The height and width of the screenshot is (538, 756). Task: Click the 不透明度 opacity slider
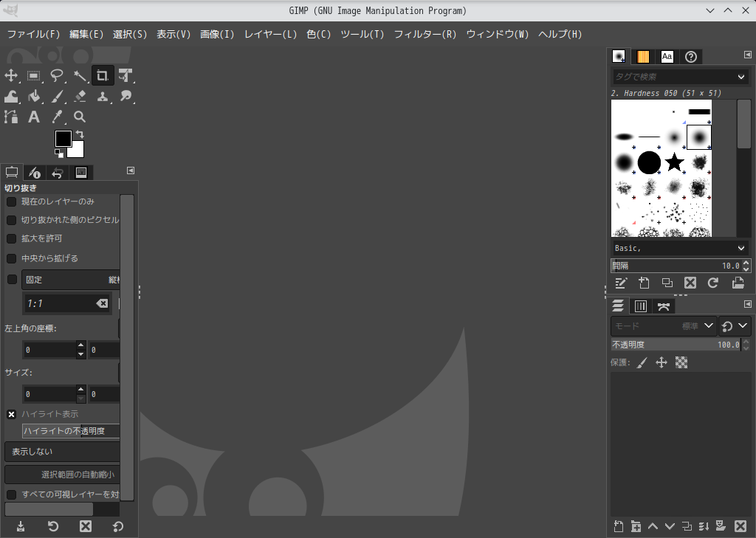[676, 345]
